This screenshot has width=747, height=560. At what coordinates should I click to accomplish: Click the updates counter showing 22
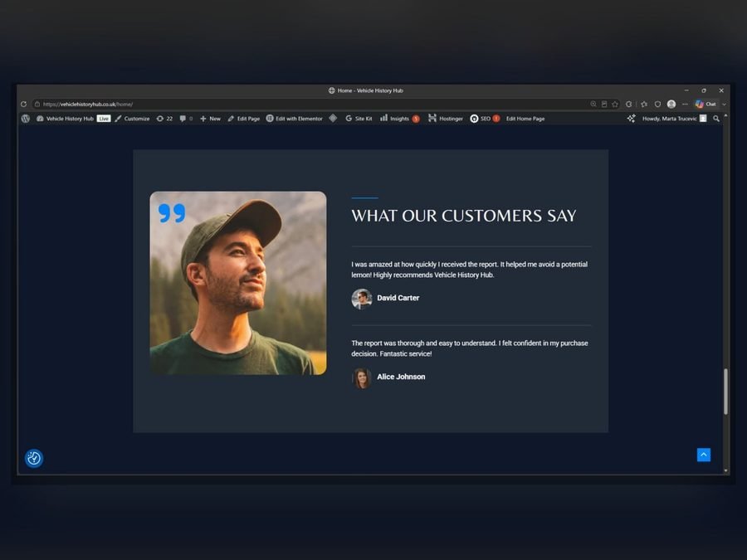click(x=164, y=119)
